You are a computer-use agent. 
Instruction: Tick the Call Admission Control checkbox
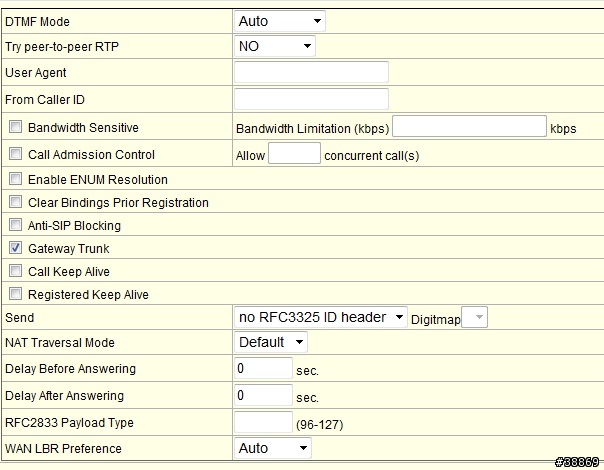(x=15, y=153)
